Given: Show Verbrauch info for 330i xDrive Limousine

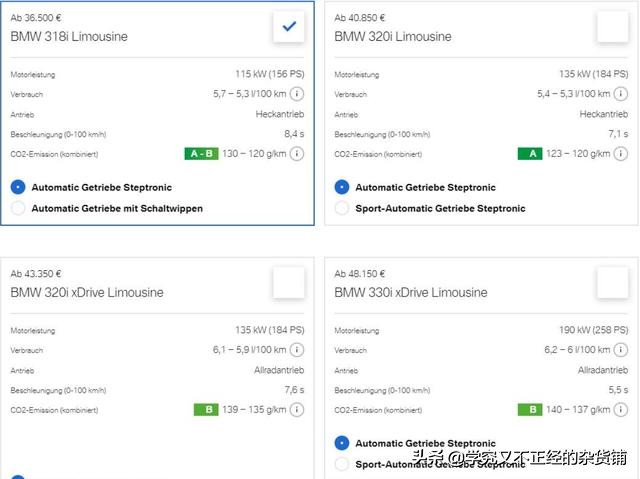Looking at the screenshot, I should [621, 350].
